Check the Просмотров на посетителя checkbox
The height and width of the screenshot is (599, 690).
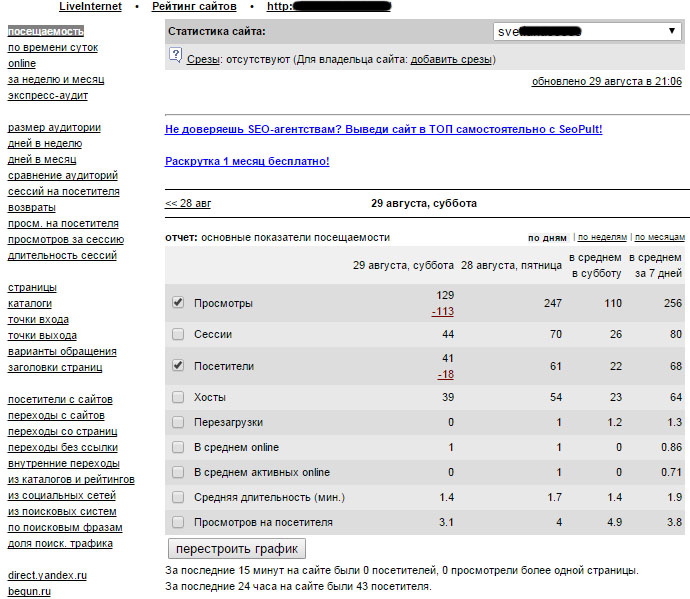click(x=178, y=522)
